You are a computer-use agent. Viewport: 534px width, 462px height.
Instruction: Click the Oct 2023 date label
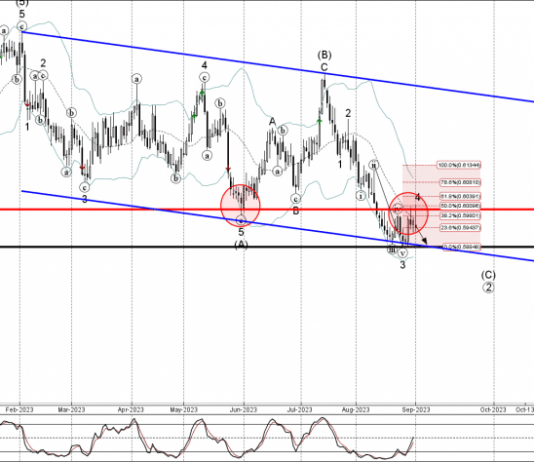493,409
